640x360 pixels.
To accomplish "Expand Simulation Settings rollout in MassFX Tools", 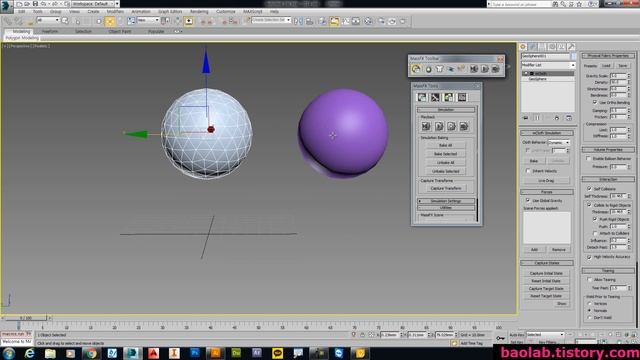I will pos(446,201).
